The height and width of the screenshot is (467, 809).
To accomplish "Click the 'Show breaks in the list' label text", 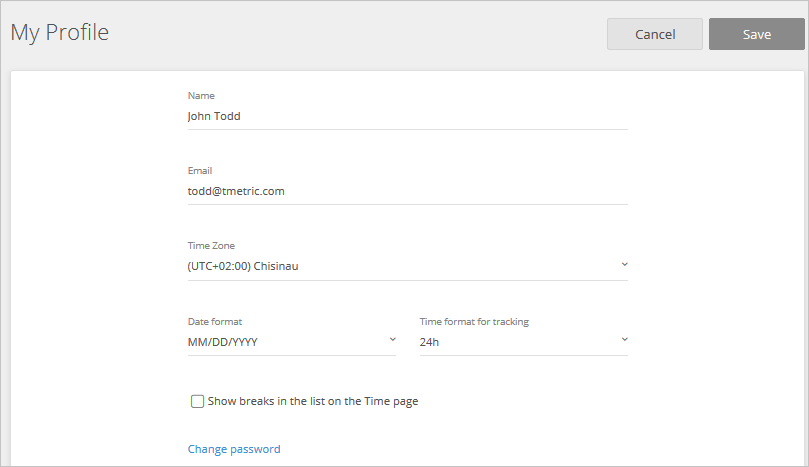I will click(x=313, y=401).
